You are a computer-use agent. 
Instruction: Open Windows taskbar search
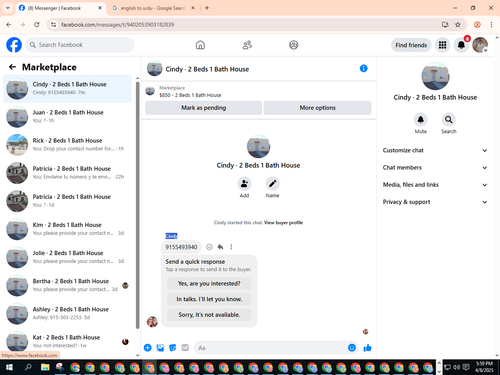coord(28,367)
